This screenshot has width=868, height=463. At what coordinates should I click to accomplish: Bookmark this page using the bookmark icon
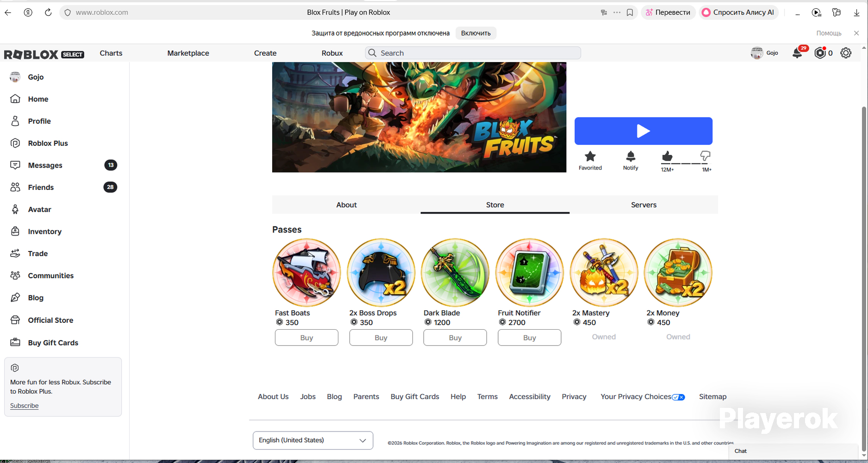point(630,13)
